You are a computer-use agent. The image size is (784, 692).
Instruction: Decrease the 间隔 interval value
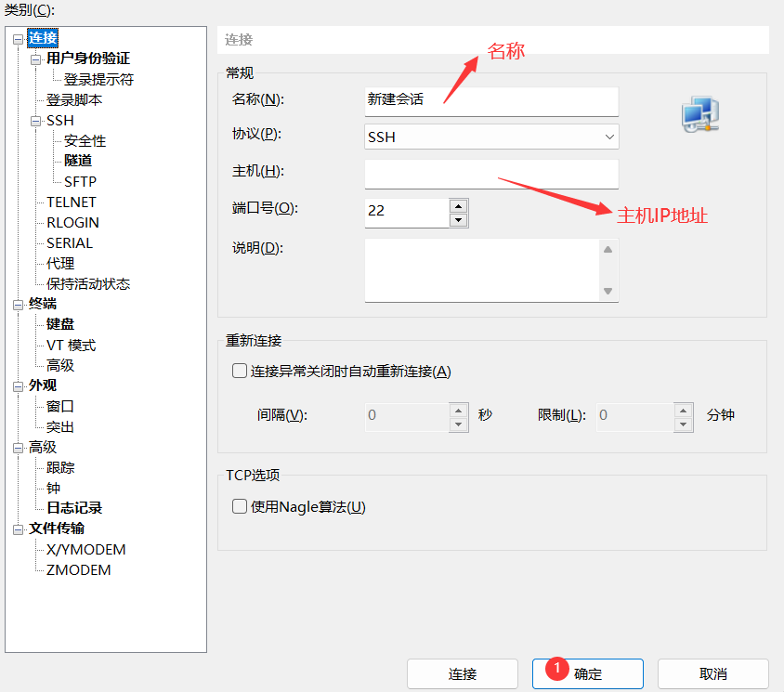(459, 424)
